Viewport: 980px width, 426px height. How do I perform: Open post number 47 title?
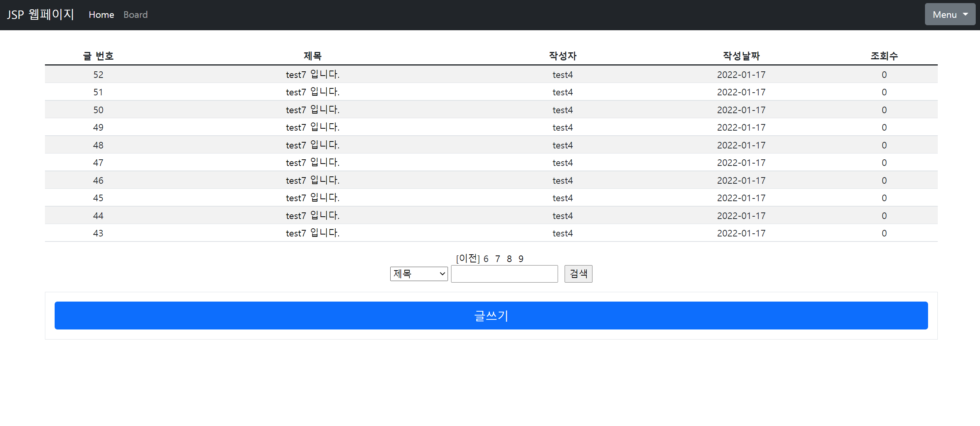click(312, 163)
